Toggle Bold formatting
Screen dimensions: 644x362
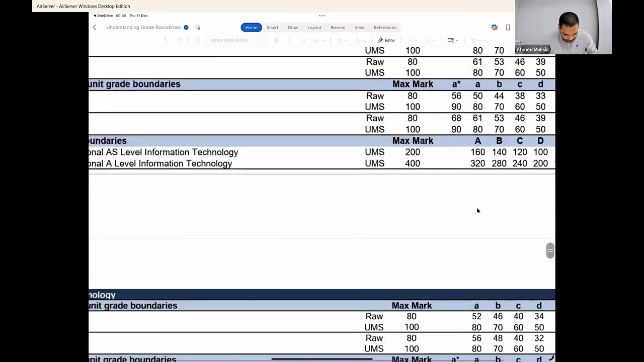point(276,40)
